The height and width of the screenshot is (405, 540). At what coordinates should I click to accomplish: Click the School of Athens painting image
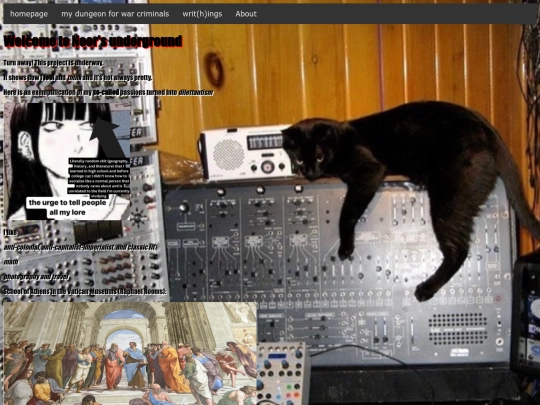(x=130, y=353)
